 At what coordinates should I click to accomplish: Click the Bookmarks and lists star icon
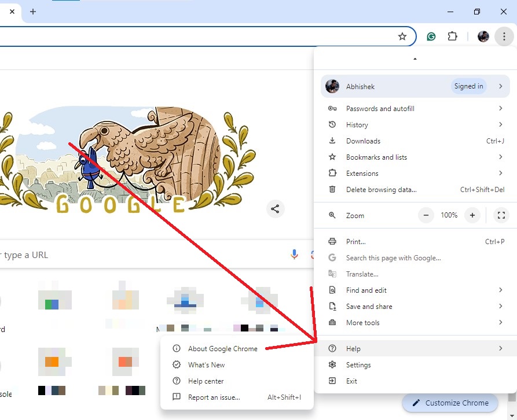[332, 157]
